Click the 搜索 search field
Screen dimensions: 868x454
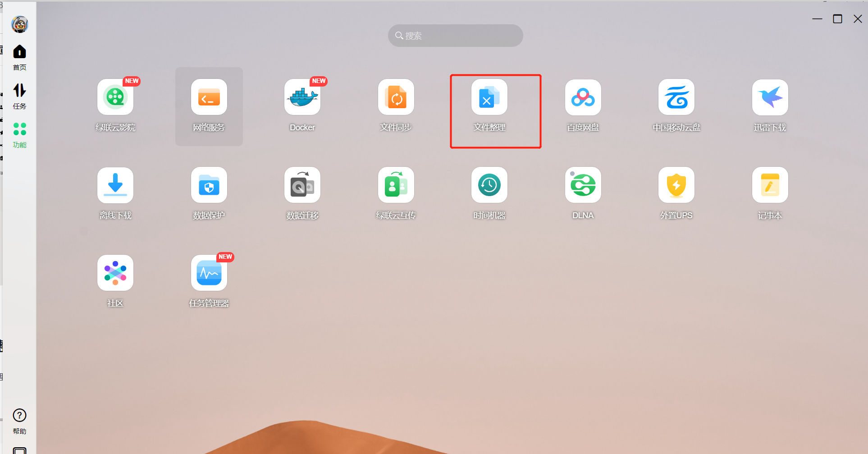point(456,36)
